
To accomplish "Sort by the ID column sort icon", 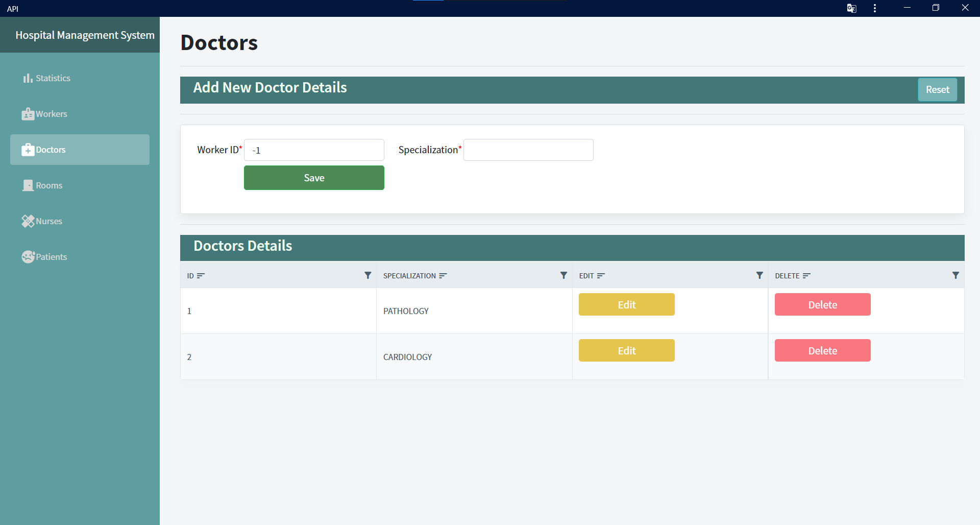I will pos(201,276).
